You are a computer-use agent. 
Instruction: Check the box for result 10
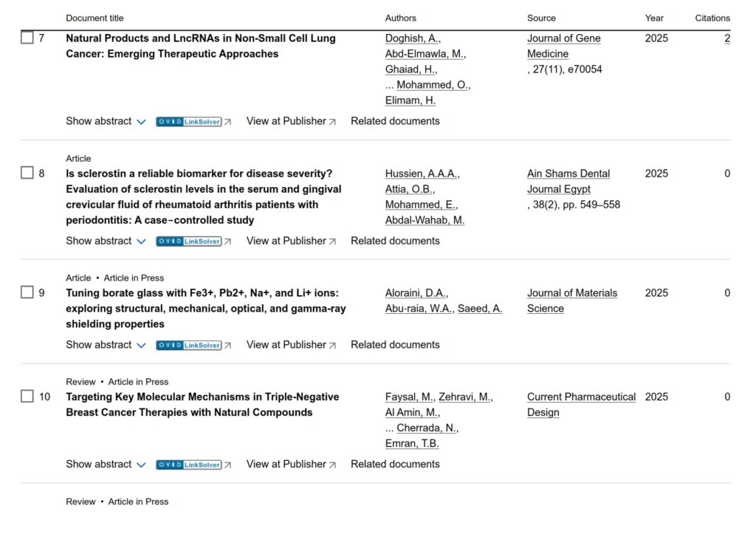27,397
